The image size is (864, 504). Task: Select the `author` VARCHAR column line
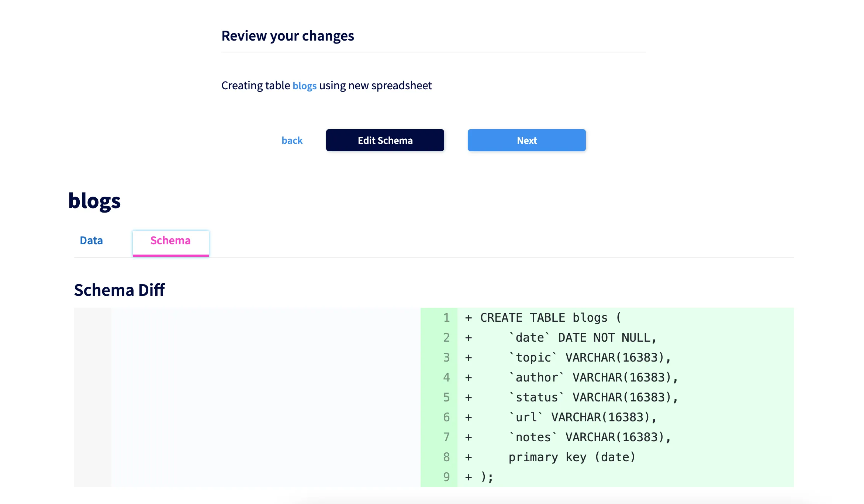point(593,377)
